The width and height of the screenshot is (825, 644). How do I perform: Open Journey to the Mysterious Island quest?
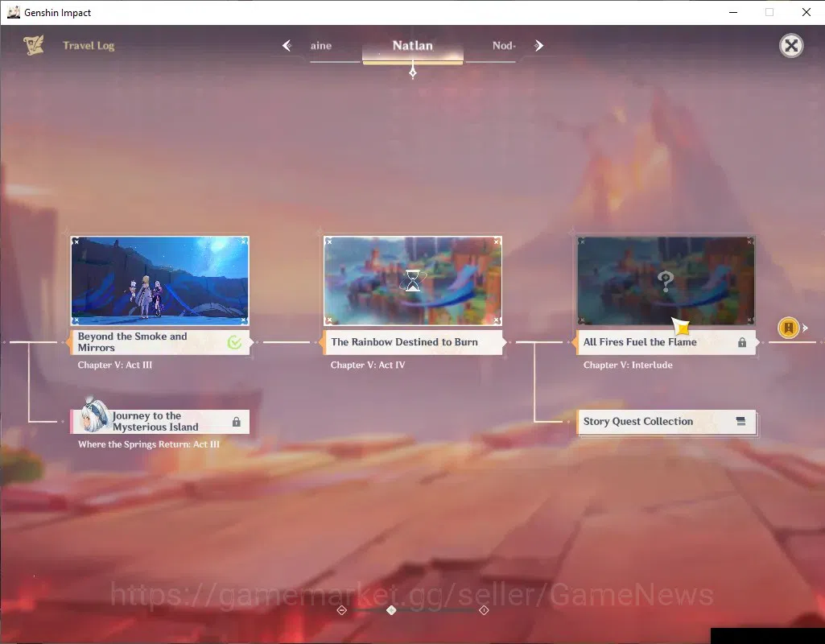coord(160,422)
